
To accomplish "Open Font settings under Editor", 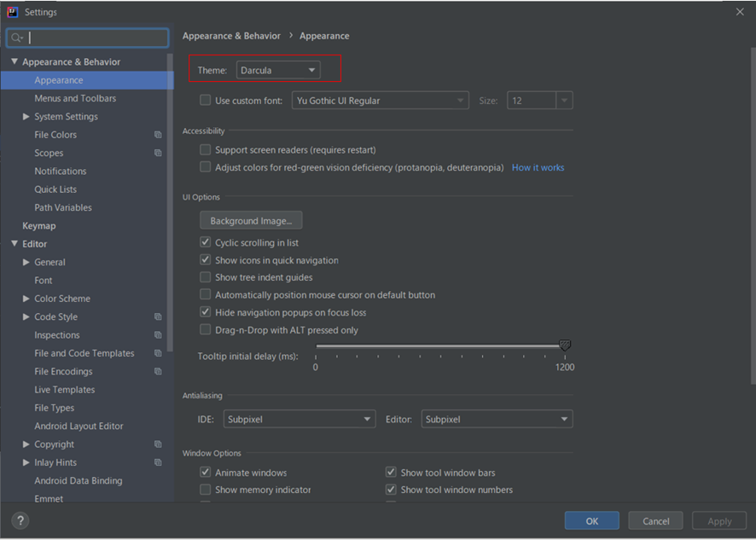I will click(x=44, y=281).
